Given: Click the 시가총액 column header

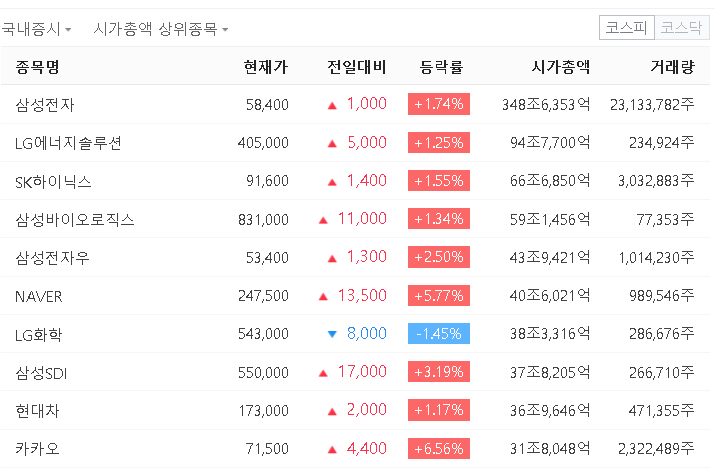Looking at the screenshot, I should pyautogui.click(x=560, y=68).
